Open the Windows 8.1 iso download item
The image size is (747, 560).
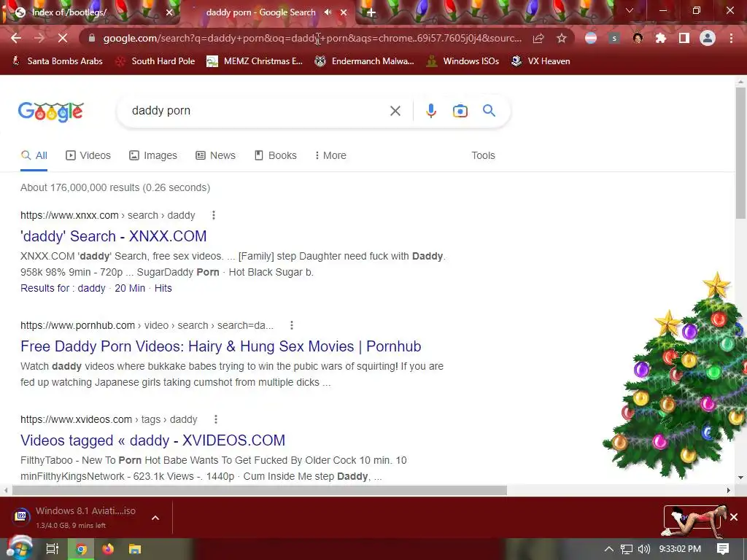coord(76,517)
